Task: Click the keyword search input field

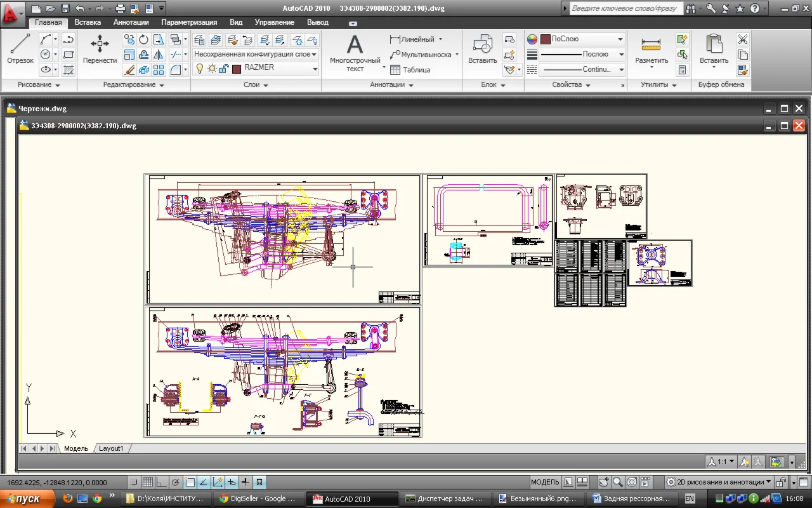Action: tap(625, 9)
